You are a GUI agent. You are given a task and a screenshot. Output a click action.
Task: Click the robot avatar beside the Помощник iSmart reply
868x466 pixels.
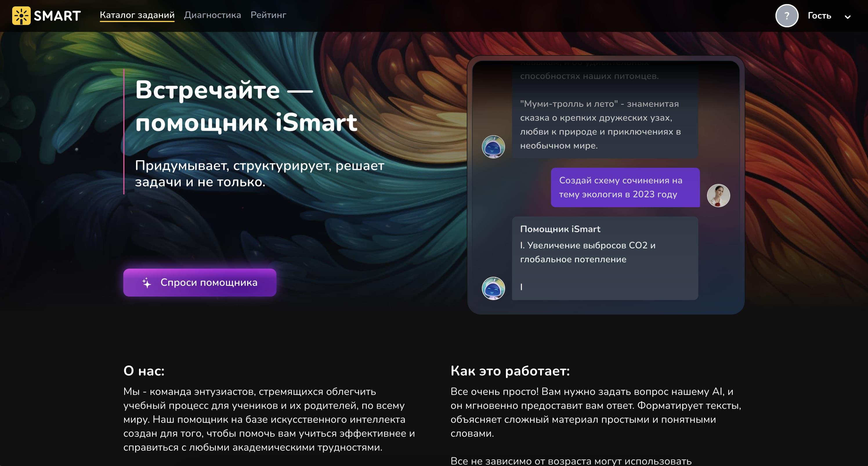[493, 288]
